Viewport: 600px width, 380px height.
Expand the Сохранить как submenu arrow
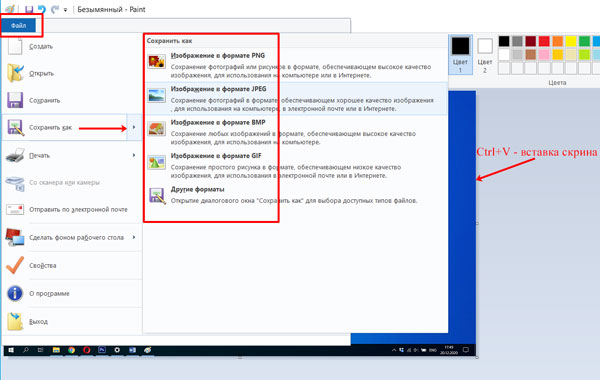pos(134,127)
